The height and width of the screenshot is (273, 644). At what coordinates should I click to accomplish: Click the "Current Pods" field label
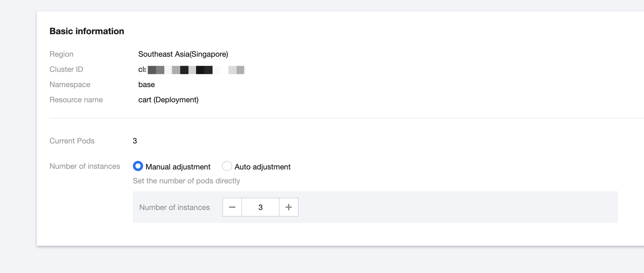72,141
